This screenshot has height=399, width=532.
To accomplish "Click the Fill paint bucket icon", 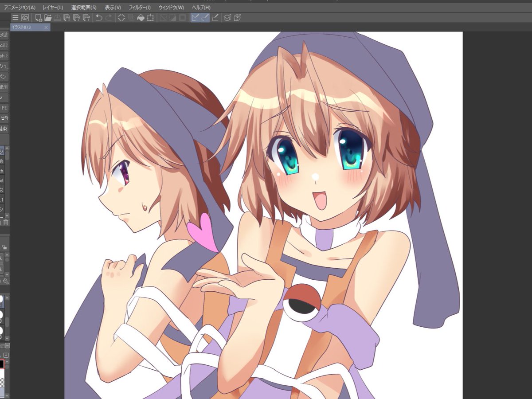I will point(141,18).
